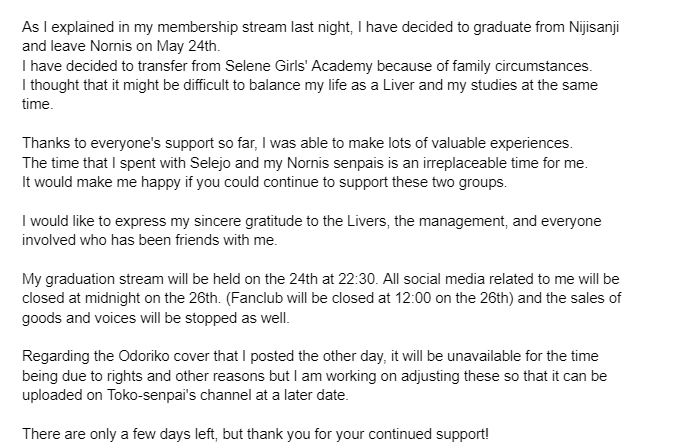Click the text 'Toko-senpai's channel'
697x447 pixels.
(179, 395)
